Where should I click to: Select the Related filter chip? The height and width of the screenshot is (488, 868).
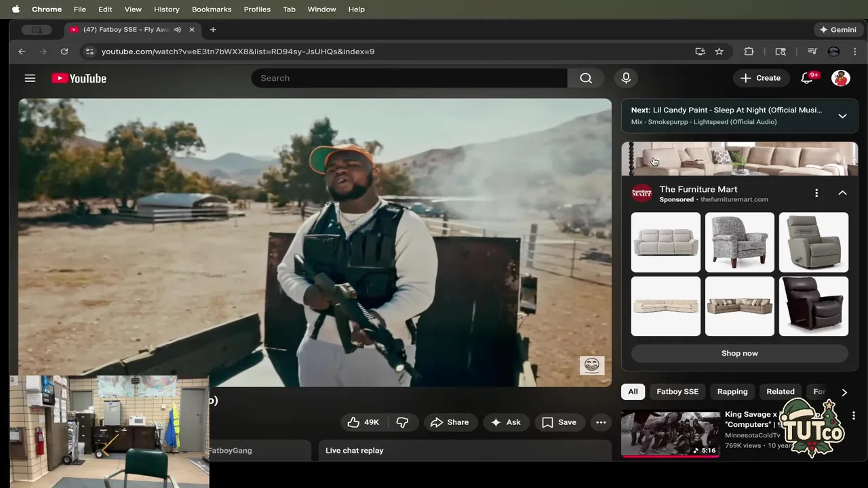[x=781, y=392]
